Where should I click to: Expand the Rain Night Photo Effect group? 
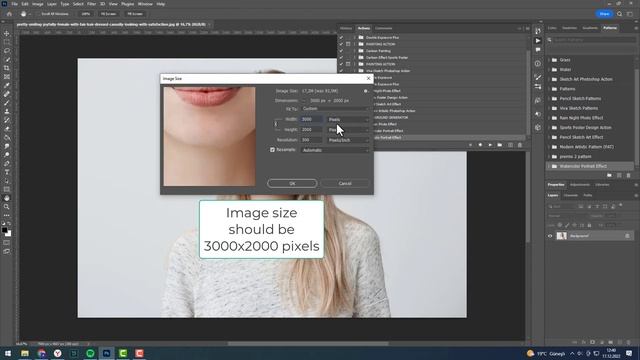point(549,118)
